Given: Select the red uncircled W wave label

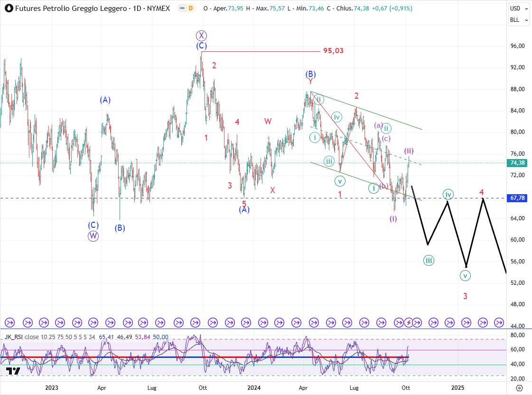Looking at the screenshot, I should (x=268, y=121).
